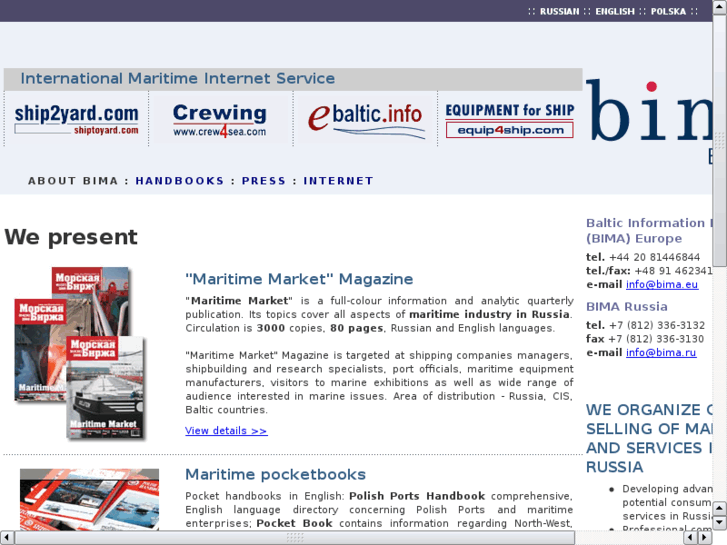This screenshot has width=727, height=545.
Task: Open the Equipment for Ship banner
Action: (x=510, y=120)
